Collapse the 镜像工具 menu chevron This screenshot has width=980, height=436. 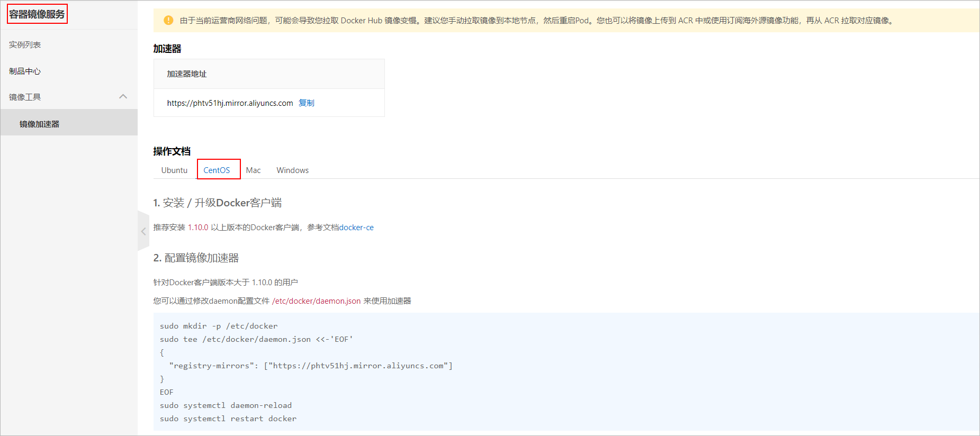[123, 96]
